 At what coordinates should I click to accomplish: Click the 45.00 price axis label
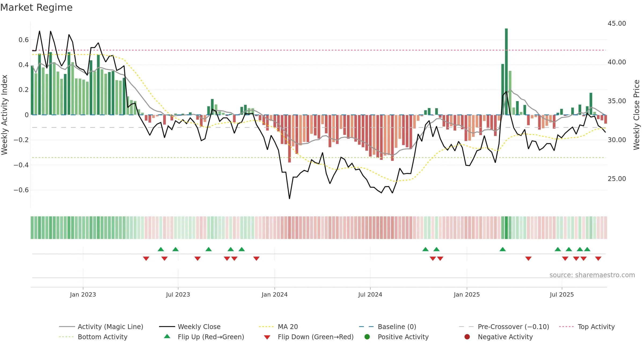point(617,23)
